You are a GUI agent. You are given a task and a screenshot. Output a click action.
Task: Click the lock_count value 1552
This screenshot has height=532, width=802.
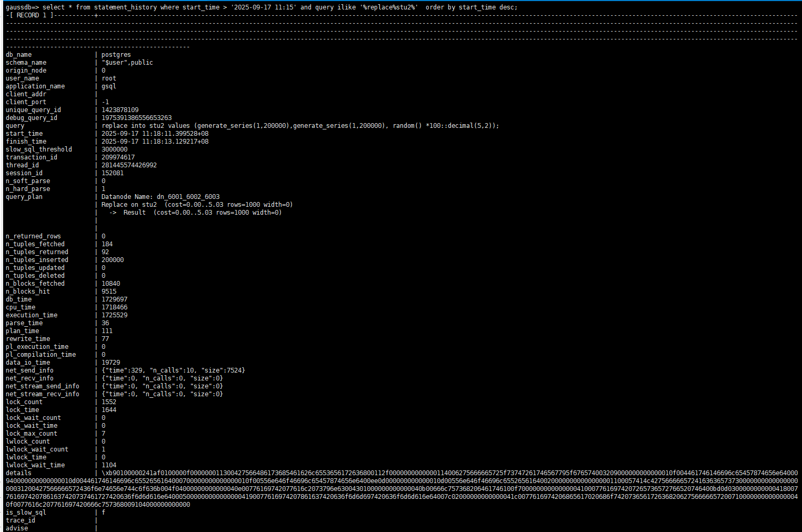click(x=109, y=402)
